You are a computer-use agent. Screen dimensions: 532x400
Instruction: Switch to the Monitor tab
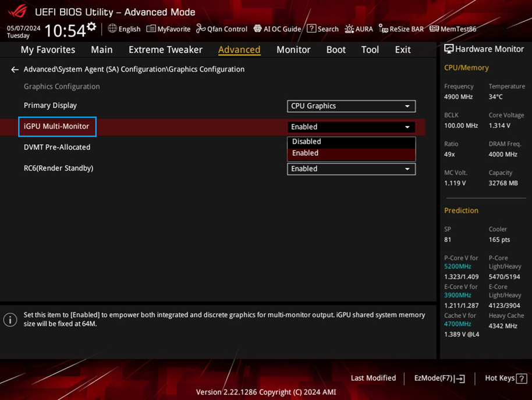pyautogui.click(x=293, y=50)
